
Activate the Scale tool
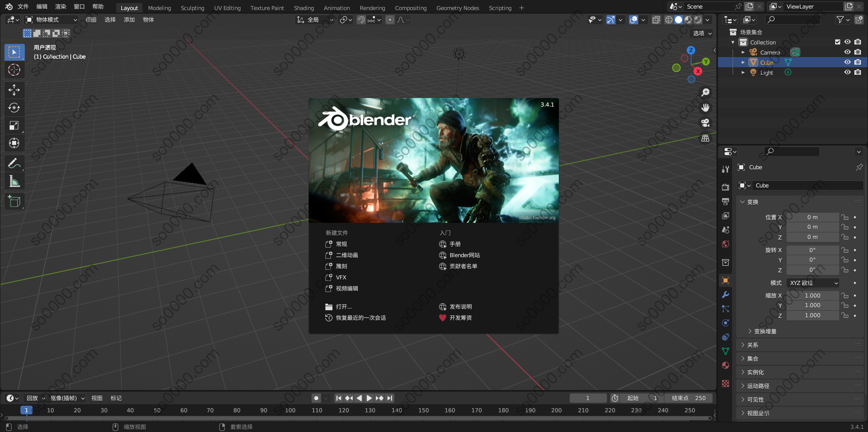(x=14, y=125)
